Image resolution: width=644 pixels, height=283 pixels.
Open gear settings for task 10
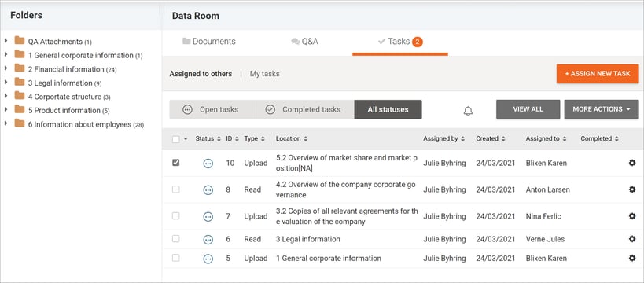point(632,163)
